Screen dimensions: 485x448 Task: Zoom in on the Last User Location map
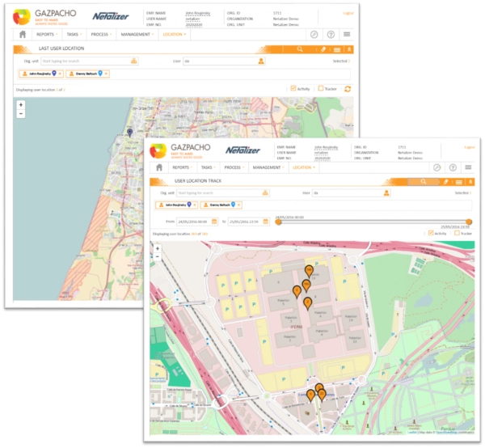coord(21,105)
